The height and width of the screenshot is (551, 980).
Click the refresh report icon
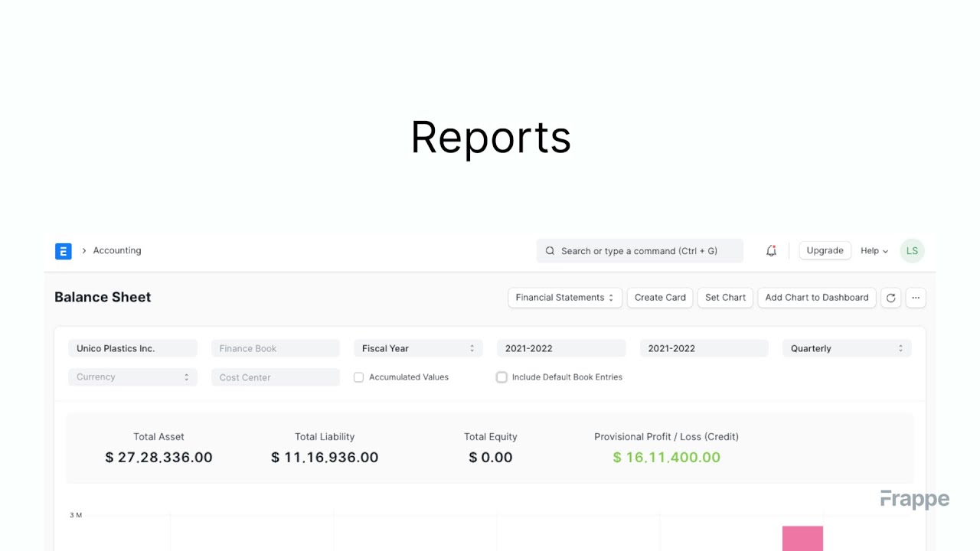890,298
